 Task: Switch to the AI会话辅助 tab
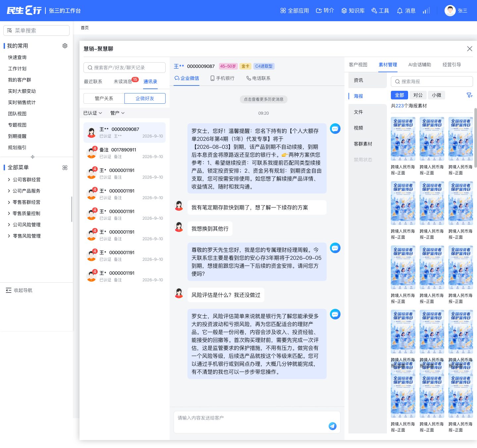(x=420, y=65)
